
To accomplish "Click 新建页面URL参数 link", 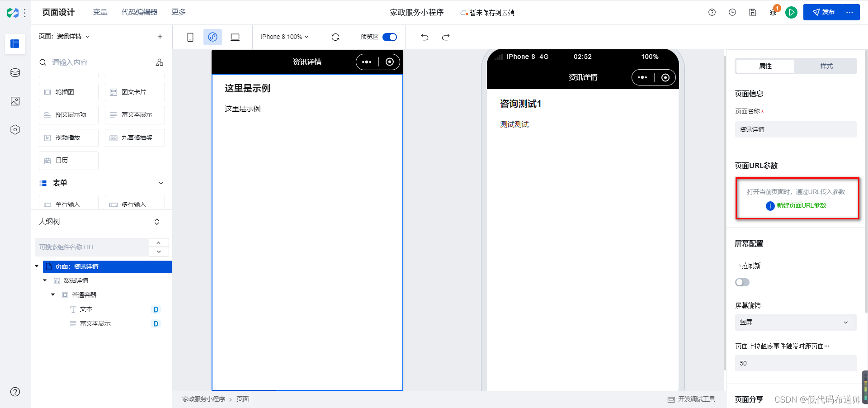I will (796, 206).
